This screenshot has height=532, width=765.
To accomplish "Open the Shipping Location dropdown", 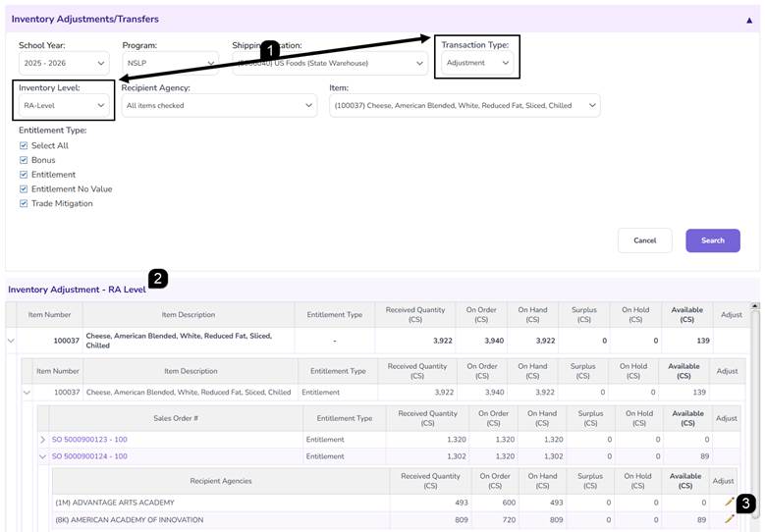I will 330,63.
